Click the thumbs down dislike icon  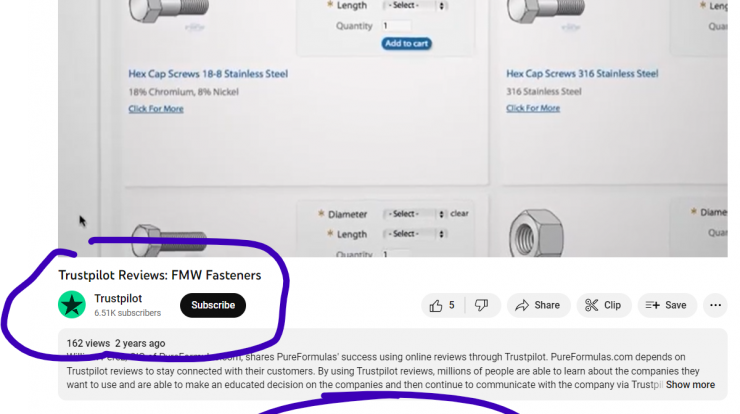click(x=482, y=305)
